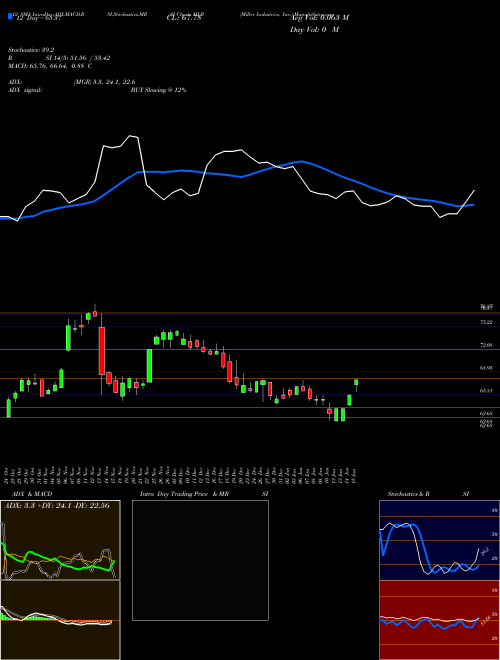Click the 72.09 price axis label
Viewport: 500px width, 660px height.
(x=486, y=345)
